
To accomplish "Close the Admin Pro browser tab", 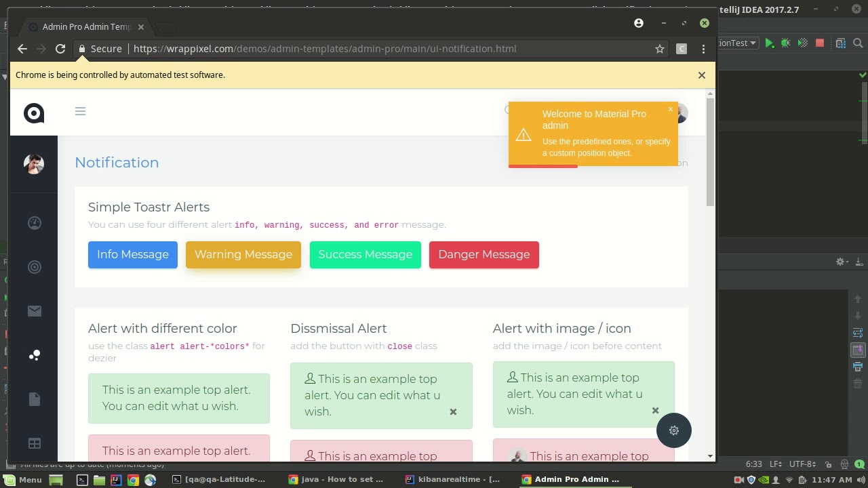I will point(141,27).
